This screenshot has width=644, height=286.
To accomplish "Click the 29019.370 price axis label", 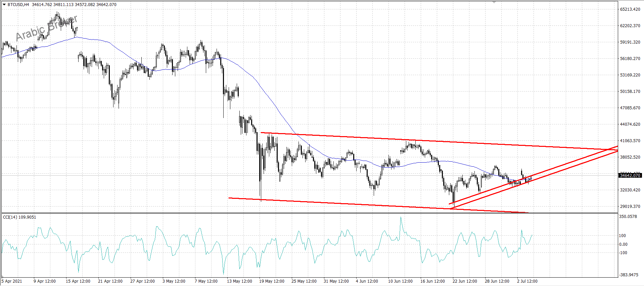I will click(x=630, y=207).
